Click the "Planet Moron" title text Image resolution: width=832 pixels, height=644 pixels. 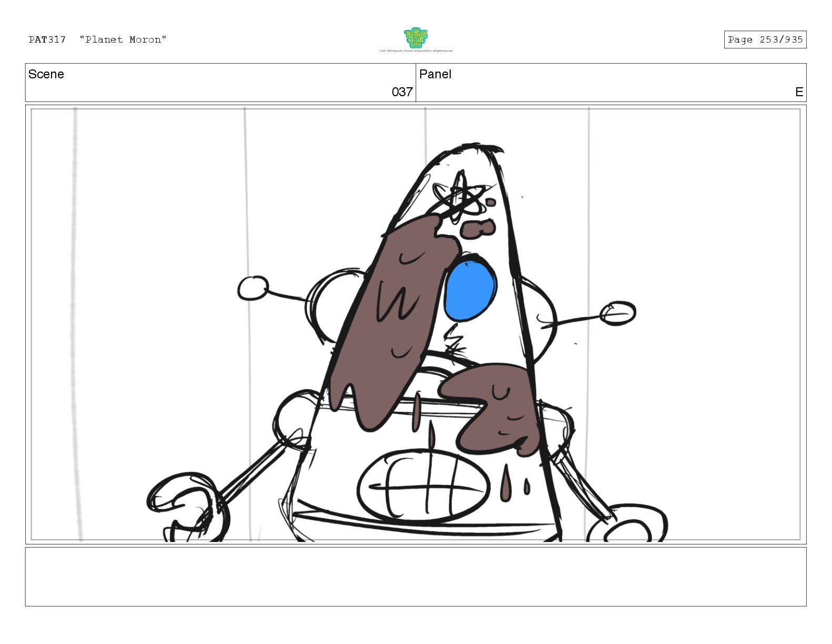123,39
